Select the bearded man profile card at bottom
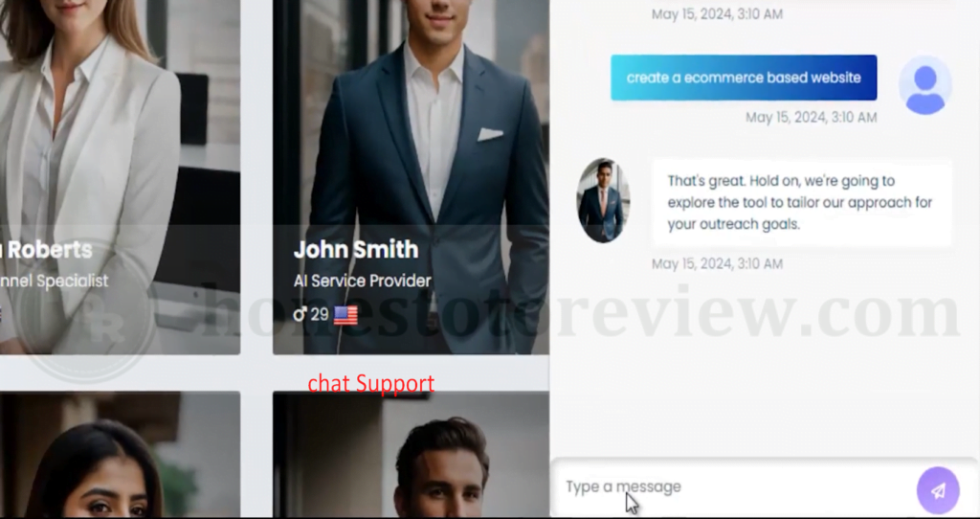The width and height of the screenshot is (980, 519). tap(412, 455)
